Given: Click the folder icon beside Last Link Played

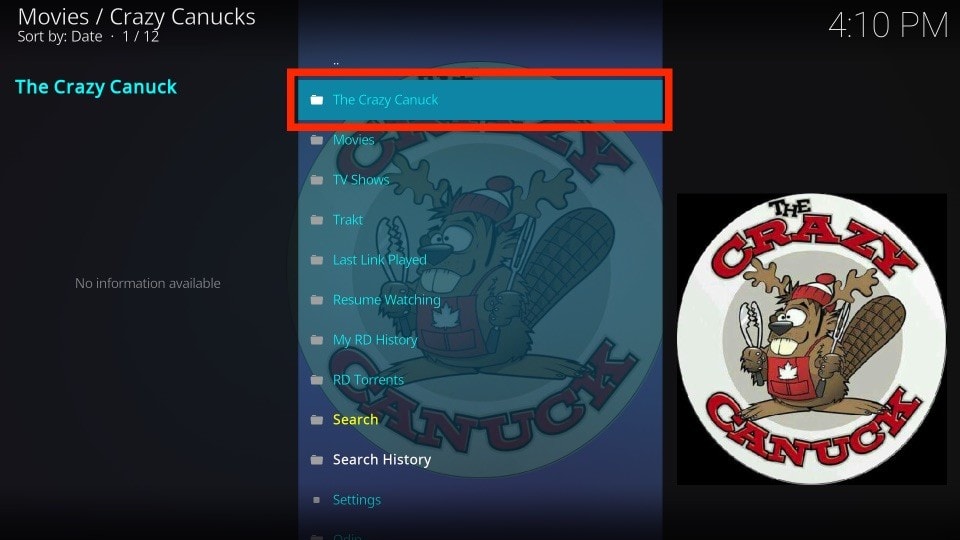Looking at the screenshot, I should click(317, 260).
